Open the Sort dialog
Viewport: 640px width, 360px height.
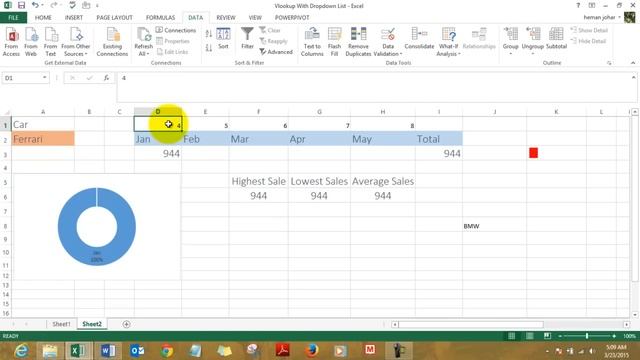[223, 38]
